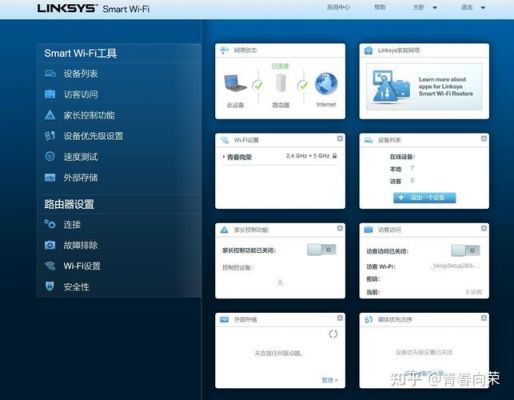The height and width of the screenshot is (400, 514).
Task: Click the guest Wi-Fi name _VelopSetup2B3
Action: [455, 266]
